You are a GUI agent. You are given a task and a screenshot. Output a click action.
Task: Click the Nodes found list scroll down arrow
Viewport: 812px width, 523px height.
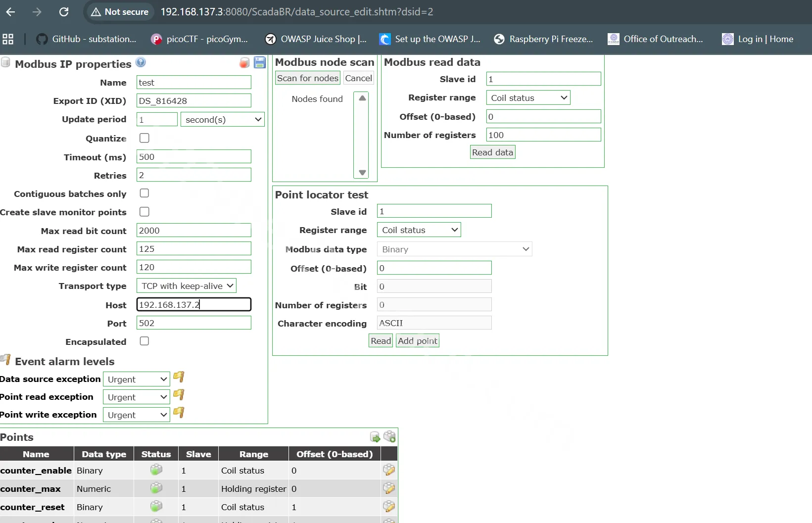(362, 173)
